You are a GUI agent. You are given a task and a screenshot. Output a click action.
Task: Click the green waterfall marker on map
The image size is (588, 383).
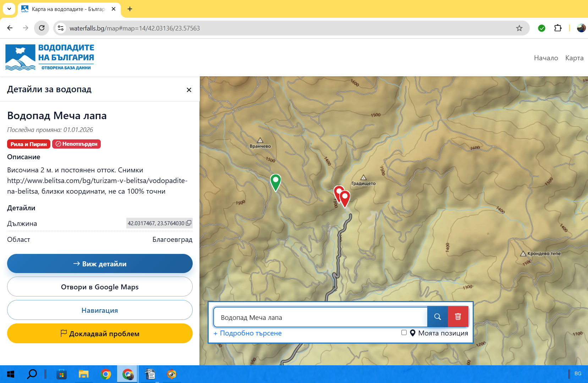click(275, 181)
